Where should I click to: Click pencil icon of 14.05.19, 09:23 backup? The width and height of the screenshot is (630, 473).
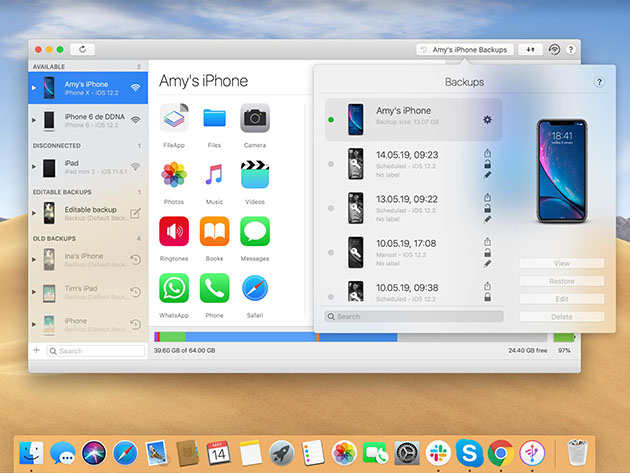tap(487, 175)
